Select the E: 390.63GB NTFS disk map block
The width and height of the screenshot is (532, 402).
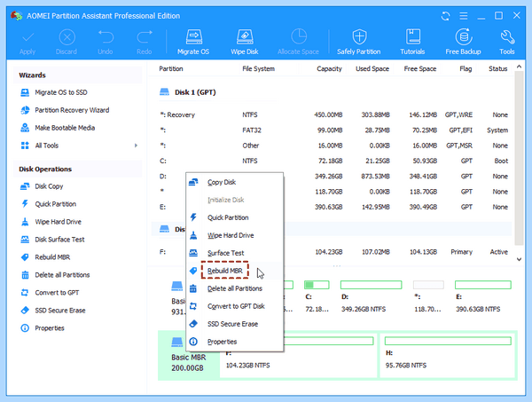pyautogui.click(x=483, y=296)
